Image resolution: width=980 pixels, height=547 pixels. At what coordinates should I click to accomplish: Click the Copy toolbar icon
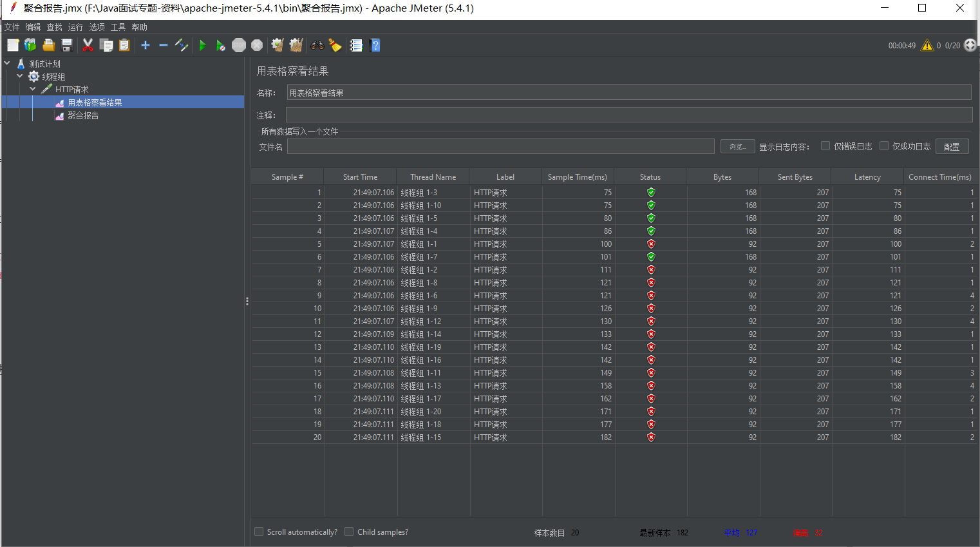pos(106,45)
